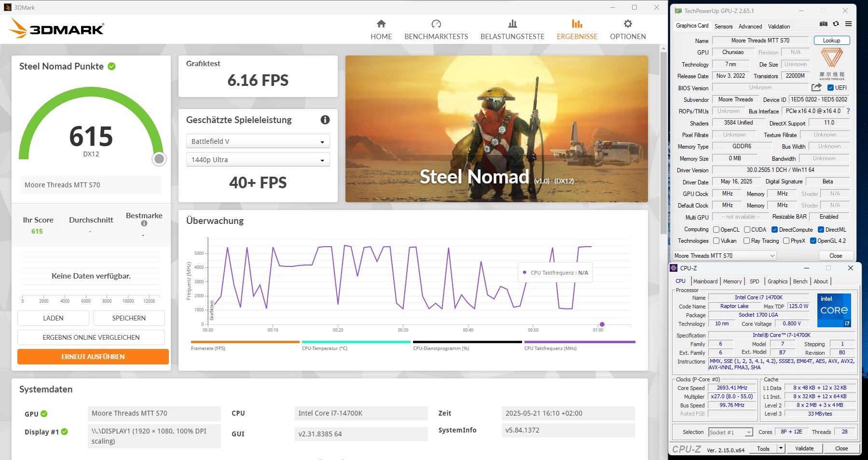This screenshot has height=460, width=868.
Task: Toggle the CUDA checkbox in GPU-Z
Action: 747,230
